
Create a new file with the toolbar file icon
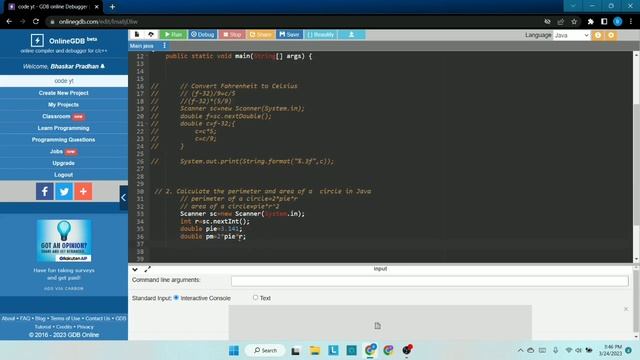click(137, 35)
